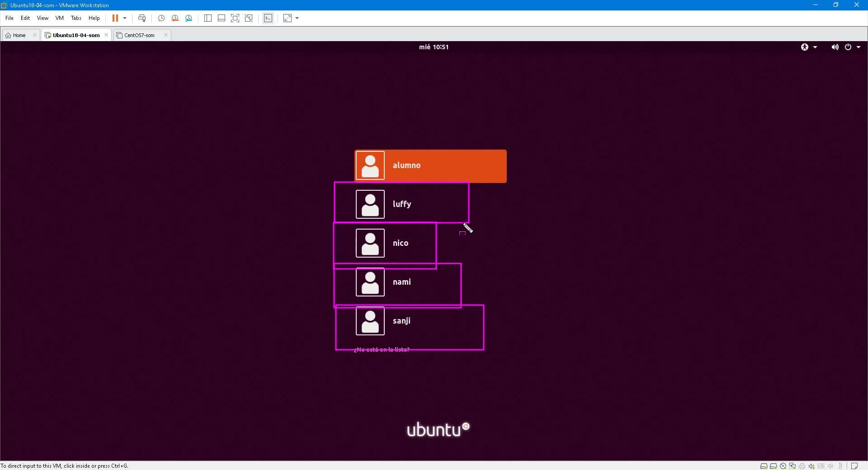Revert the VM to its previous snapshot
The image size is (868, 470).
(x=175, y=18)
